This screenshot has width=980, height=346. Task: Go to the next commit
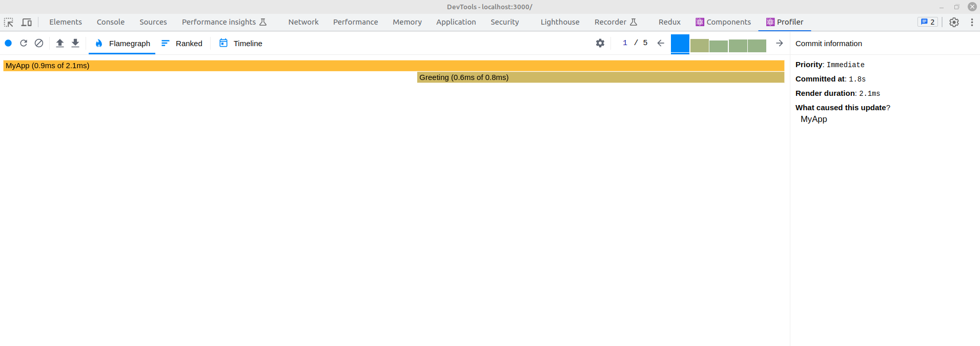(x=780, y=43)
